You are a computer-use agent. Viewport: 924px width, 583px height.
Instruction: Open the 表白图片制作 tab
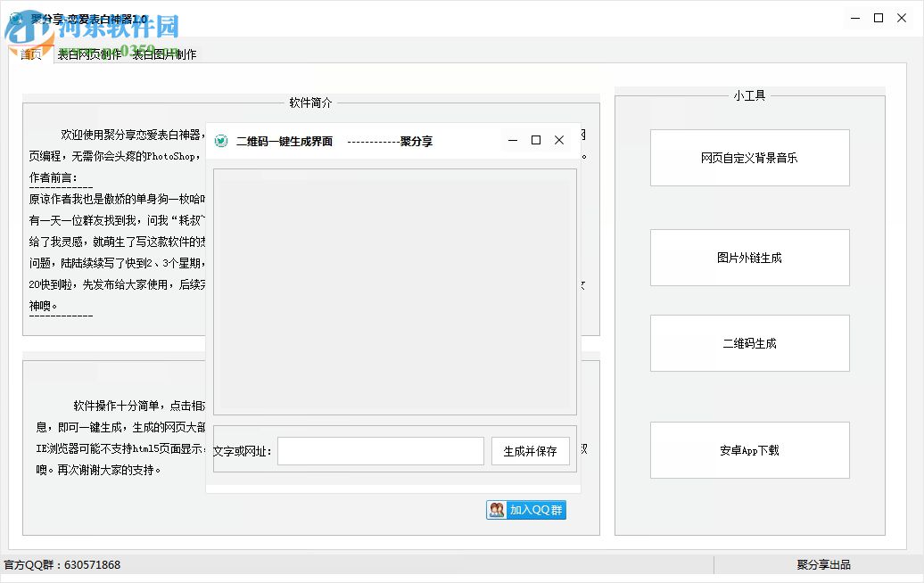pyautogui.click(x=164, y=54)
